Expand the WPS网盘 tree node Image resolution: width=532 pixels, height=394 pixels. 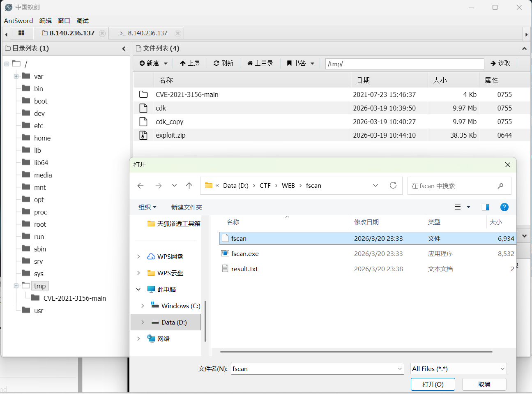(x=138, y=257)
